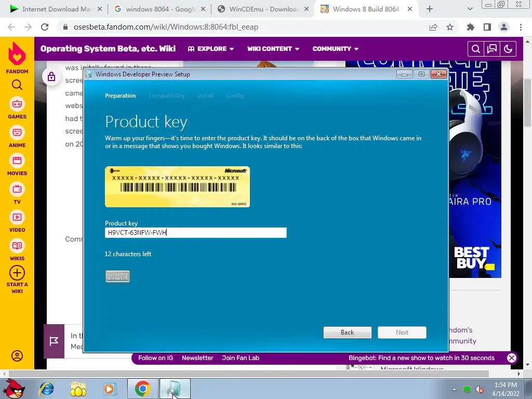Click the browser address bar URL

(166, 27)
